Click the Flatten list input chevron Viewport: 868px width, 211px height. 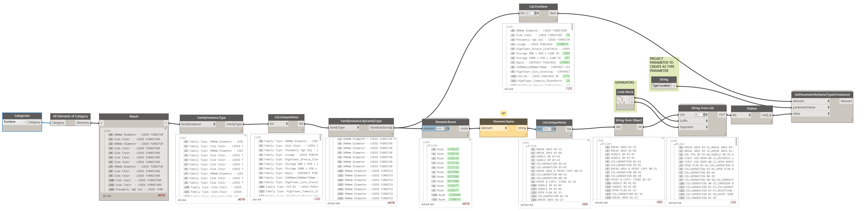pyautogui.click(x=750, y=115)
